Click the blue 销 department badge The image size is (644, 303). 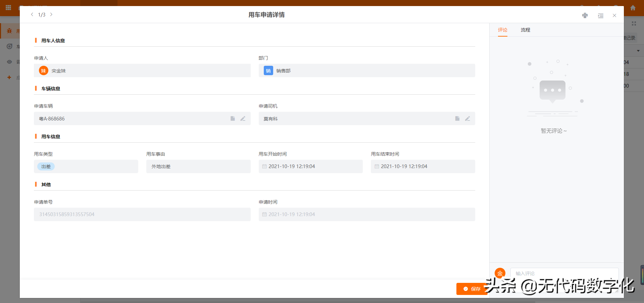tap(268, 71)
